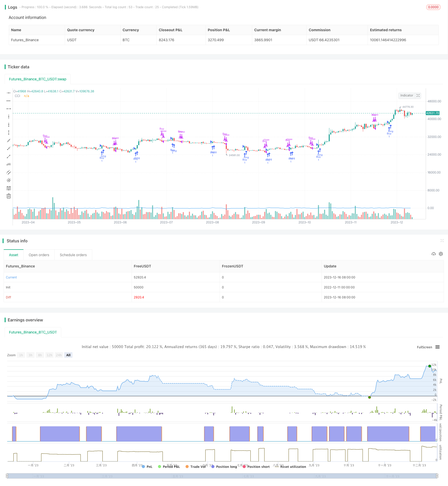Click the Diff row label
Image resolution: width=448 pixels, height=486 pixels.
[x=8, y=297]
